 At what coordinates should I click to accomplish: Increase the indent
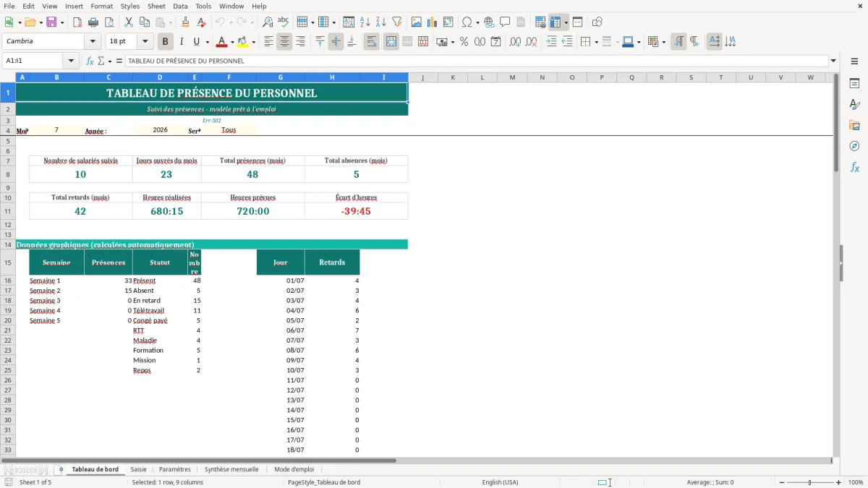pyautogui.click(x=551, y=42)
